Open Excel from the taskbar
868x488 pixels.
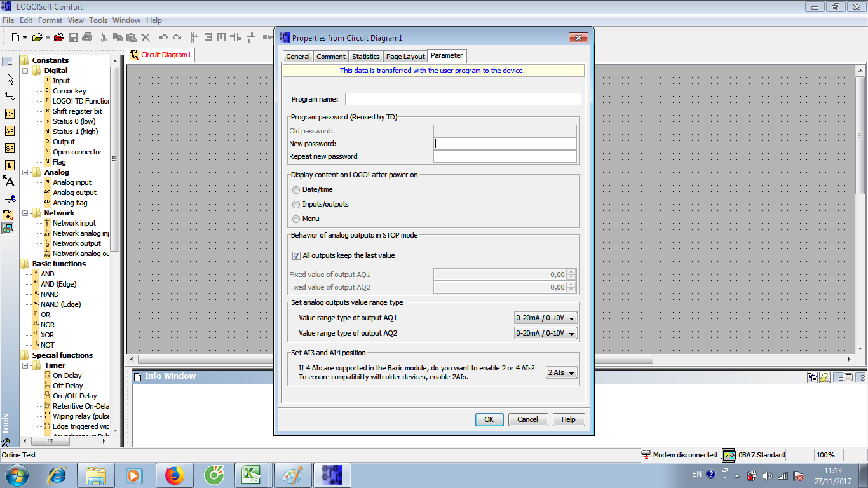click(252, 475)
